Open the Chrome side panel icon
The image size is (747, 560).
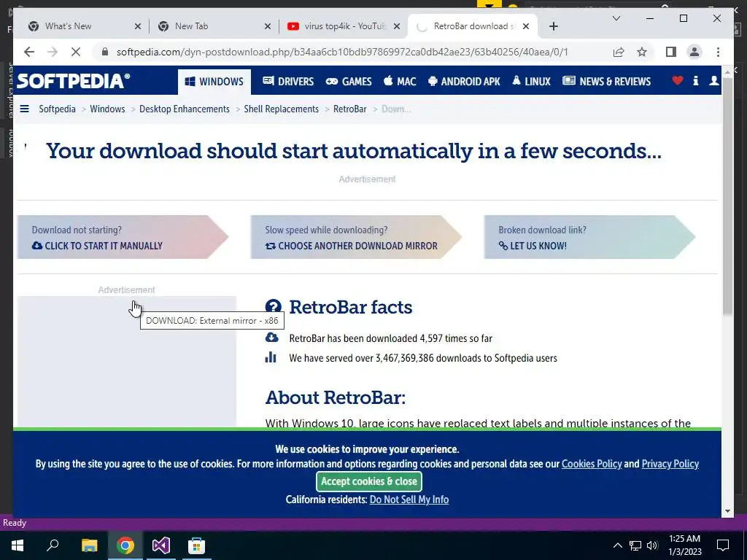point(671,52)
